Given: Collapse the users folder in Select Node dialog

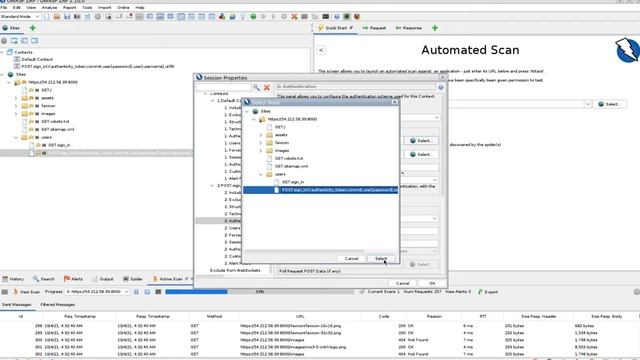Looking at the screenshot, I should pos(261,174).
